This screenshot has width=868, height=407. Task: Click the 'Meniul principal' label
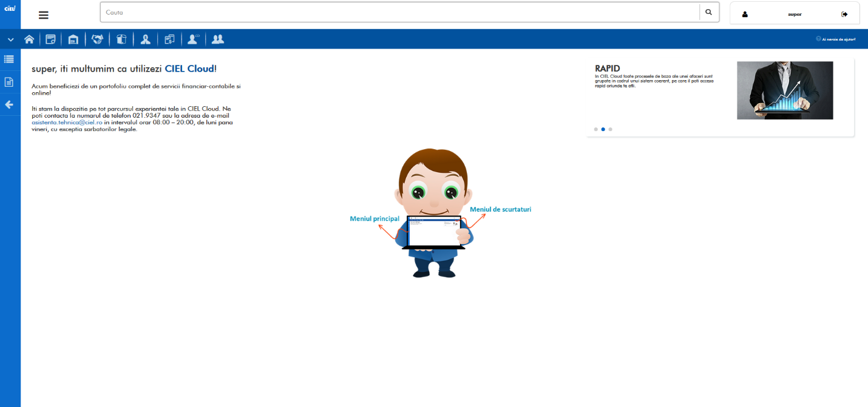pyautogui.click(x=375, y=218)
